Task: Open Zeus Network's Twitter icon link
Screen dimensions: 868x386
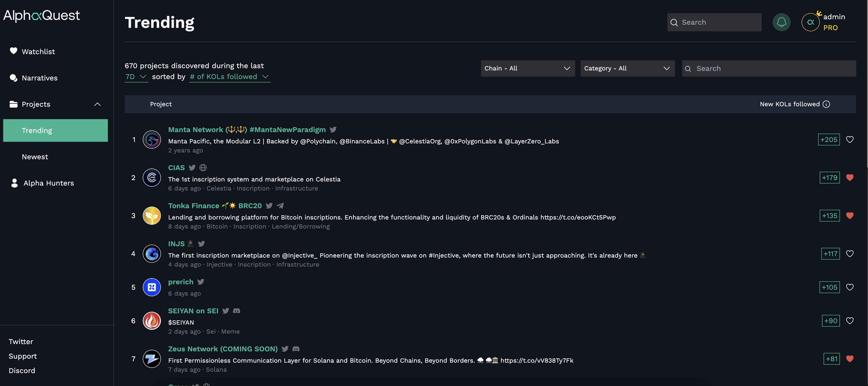Action: coord(285,349)
